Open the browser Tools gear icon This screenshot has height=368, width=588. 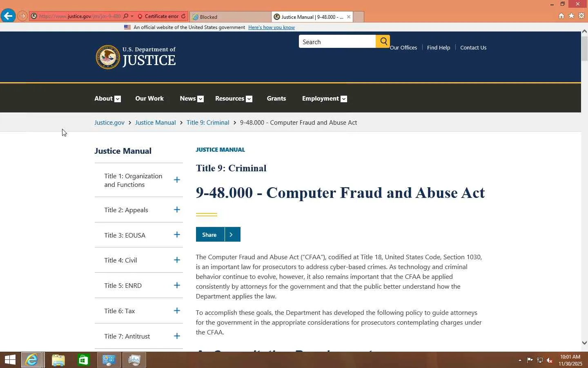(x=581, y=16)
